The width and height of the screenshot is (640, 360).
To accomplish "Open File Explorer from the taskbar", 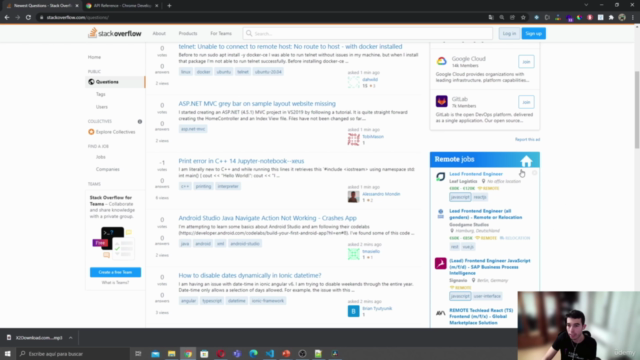I will tap(171, 353).
